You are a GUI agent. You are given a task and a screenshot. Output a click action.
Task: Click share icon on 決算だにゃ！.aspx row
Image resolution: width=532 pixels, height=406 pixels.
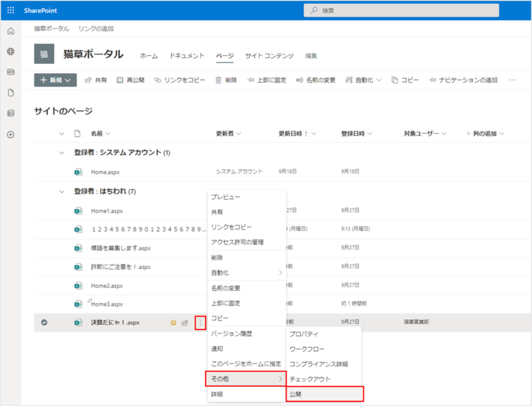tap(186, 323)
